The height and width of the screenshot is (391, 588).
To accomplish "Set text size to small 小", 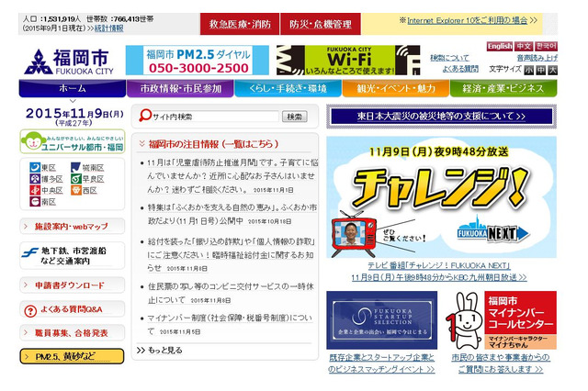I will coord(529,70).
